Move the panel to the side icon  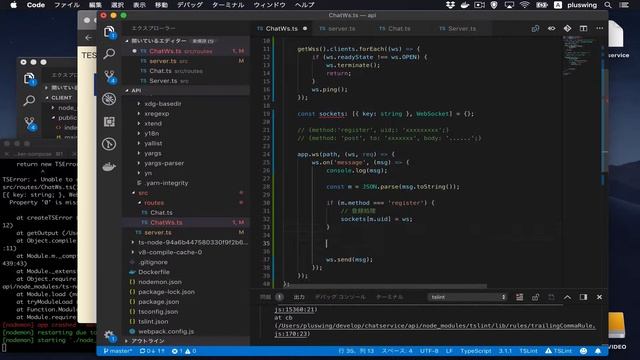(x=583, y=297)
